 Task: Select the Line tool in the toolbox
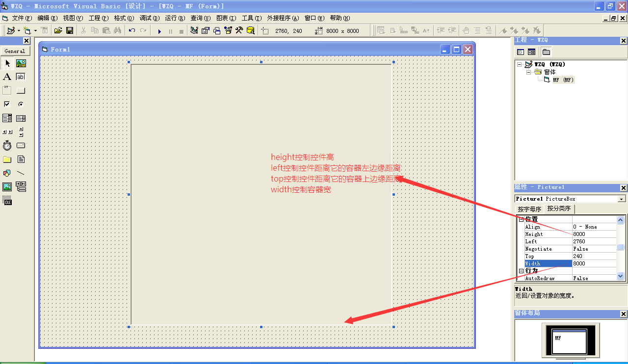21,173
